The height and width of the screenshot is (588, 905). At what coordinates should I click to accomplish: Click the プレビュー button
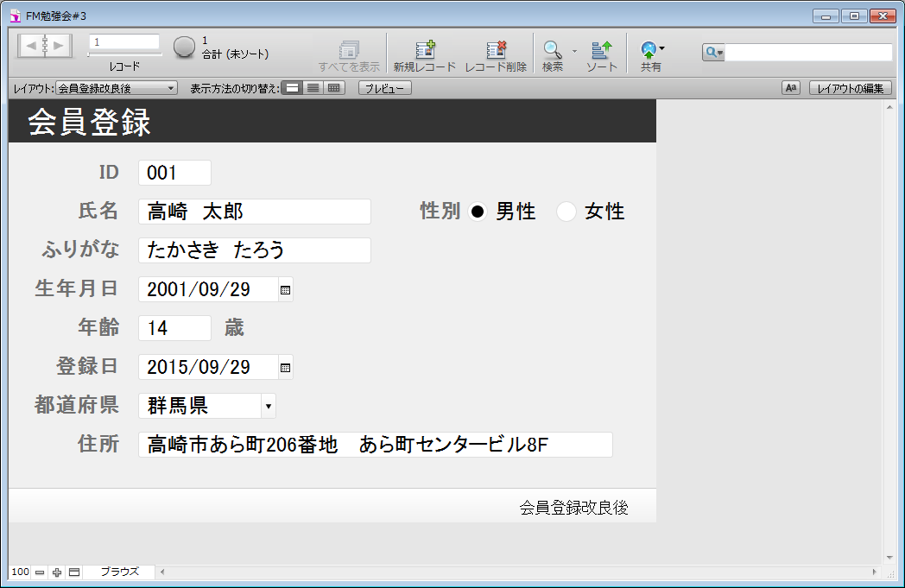tap(385, 88)
